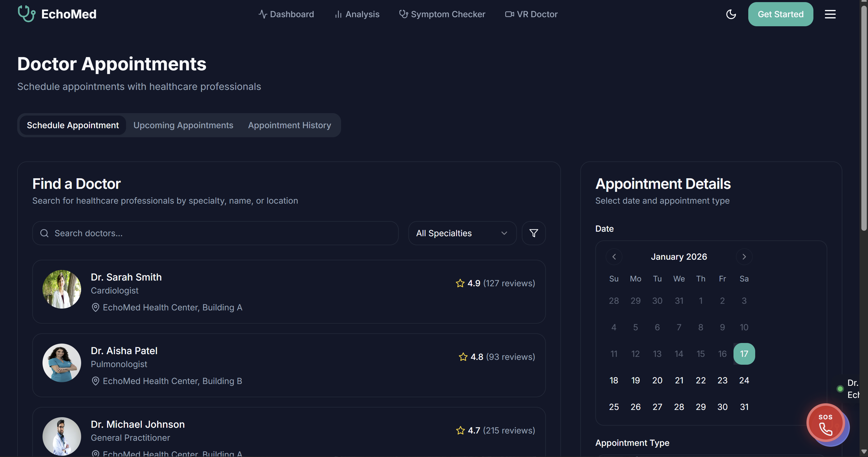Expand the All Specialties dropdown

[462, 233]
